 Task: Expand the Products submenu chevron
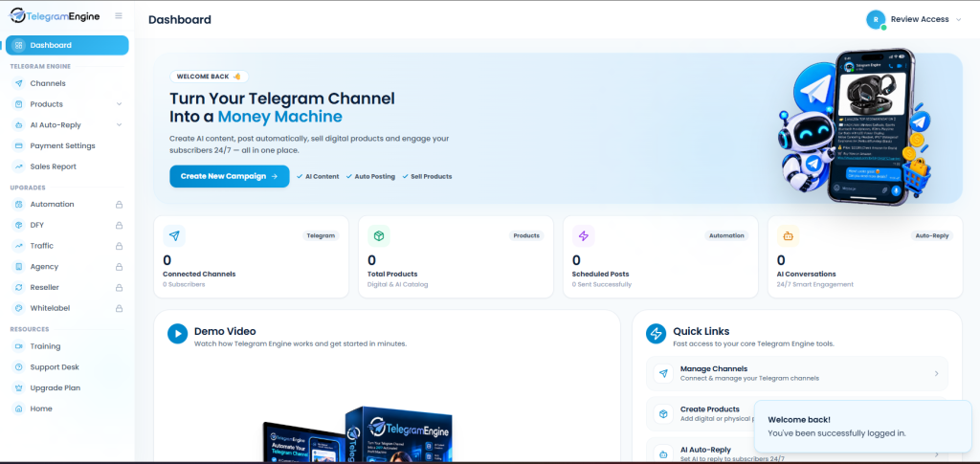coord(119,104)
